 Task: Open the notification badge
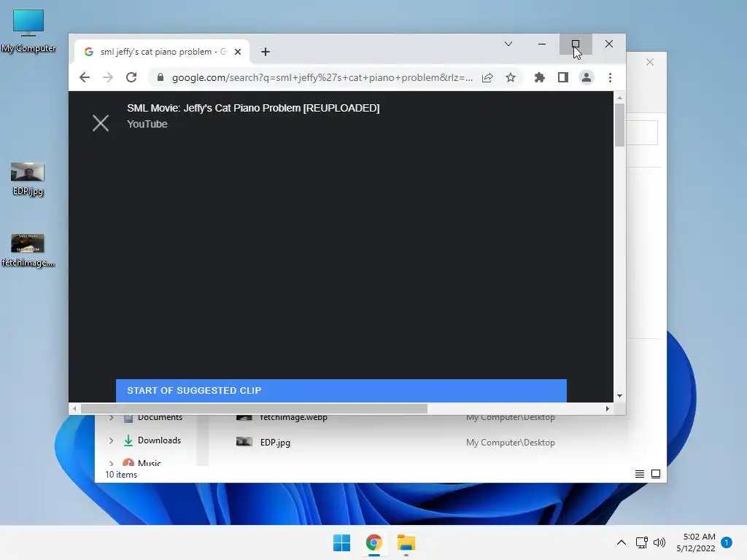[x=727, y=542]
